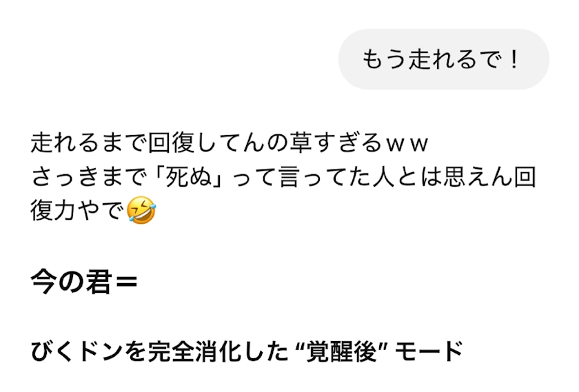Screen dimensions: 579x392
Task: Click the heading 今の君＝
Action: [x=84, y=282]
